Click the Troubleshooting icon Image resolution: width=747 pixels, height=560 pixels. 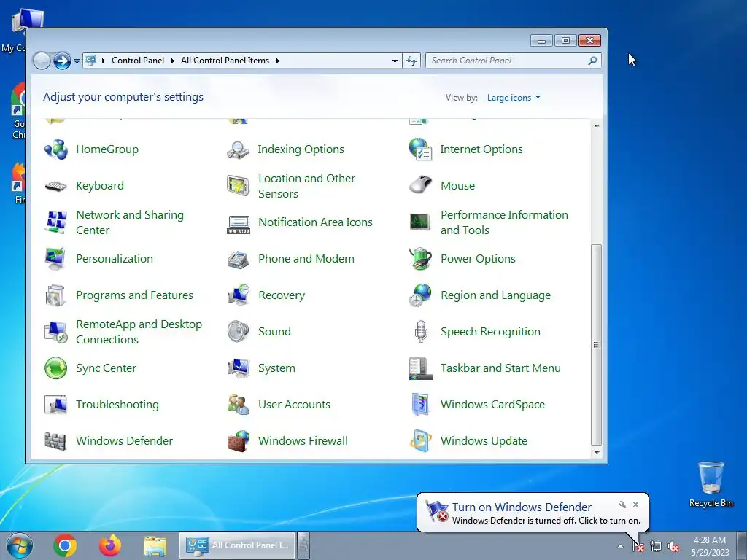56,405
